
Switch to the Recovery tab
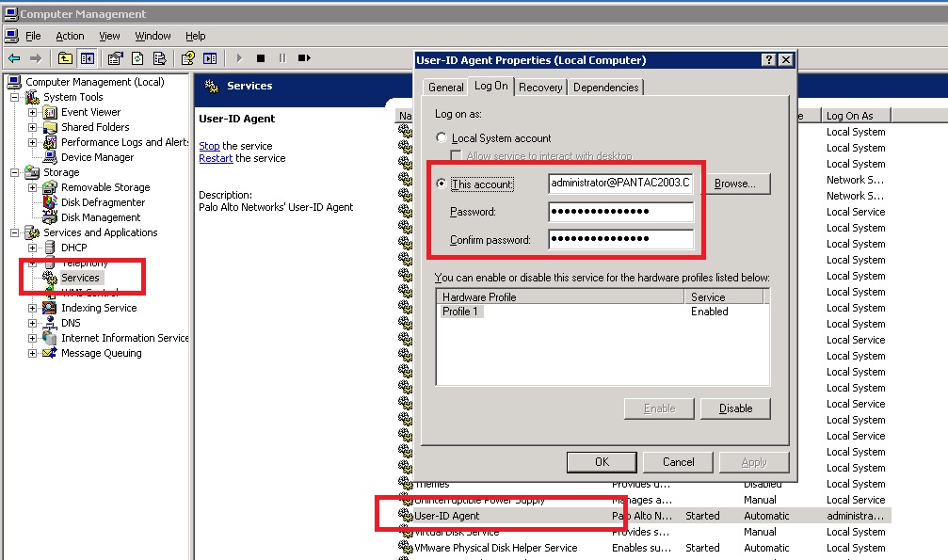pos(540,86)
